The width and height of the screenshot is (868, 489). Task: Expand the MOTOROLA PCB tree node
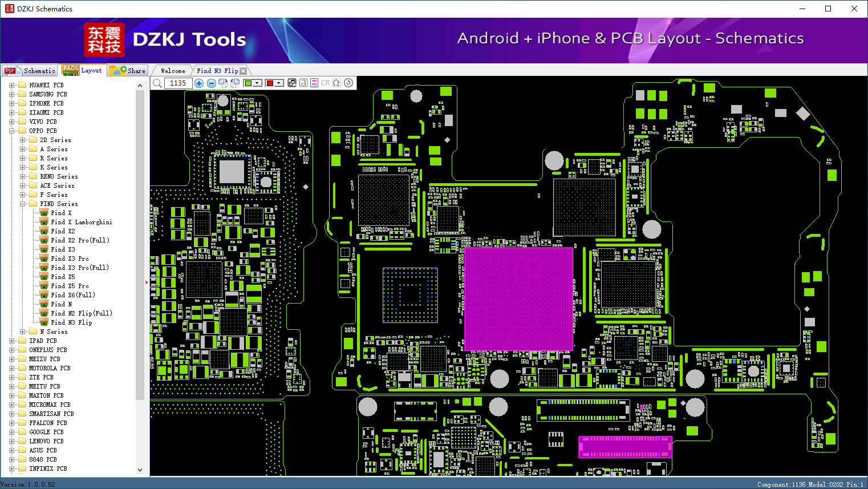(x=11, y=368)
